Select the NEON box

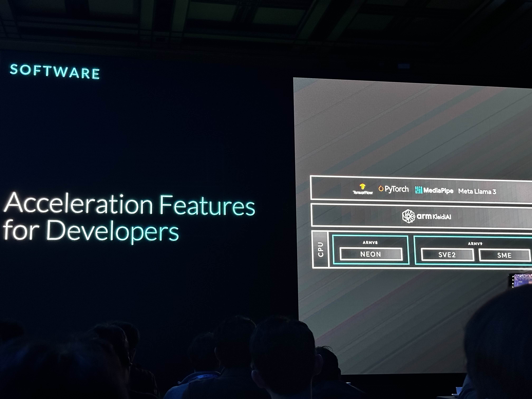point(371,254)
